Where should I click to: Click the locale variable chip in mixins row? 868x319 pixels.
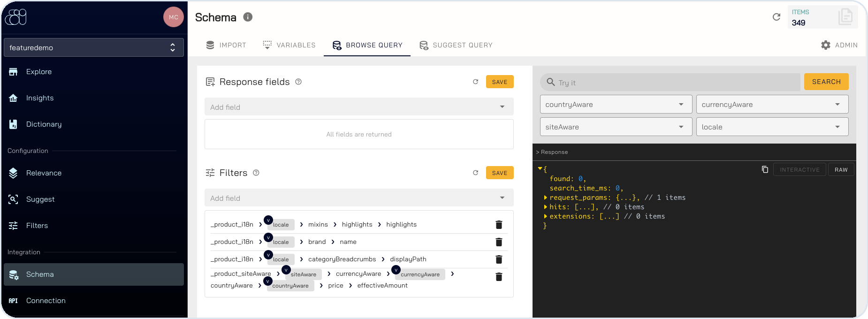tap(281, 225)
